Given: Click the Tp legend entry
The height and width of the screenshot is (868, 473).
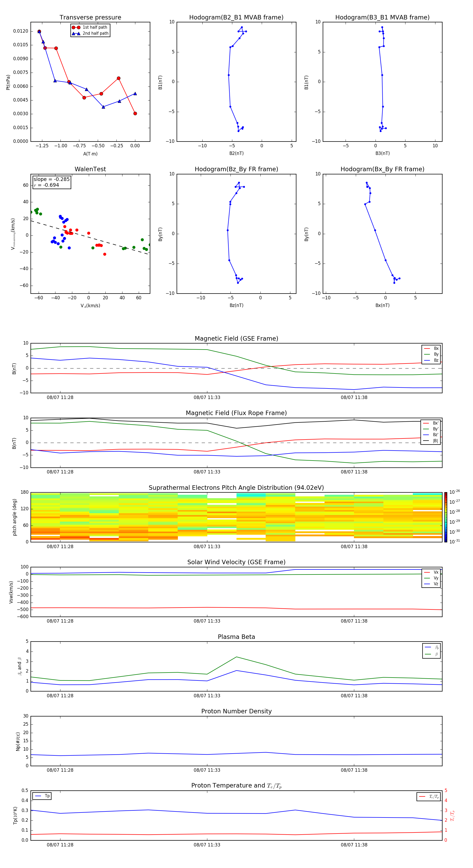Looking at the screenshot, I should pos(42,796).
